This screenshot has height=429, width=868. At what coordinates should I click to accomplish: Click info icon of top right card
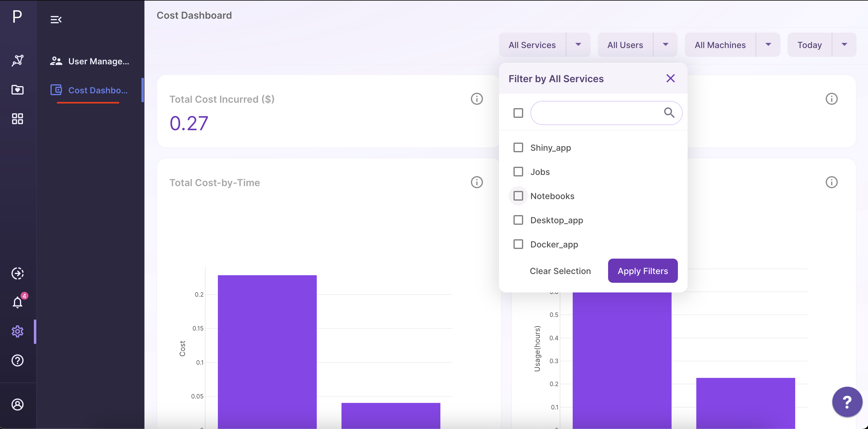832,99
